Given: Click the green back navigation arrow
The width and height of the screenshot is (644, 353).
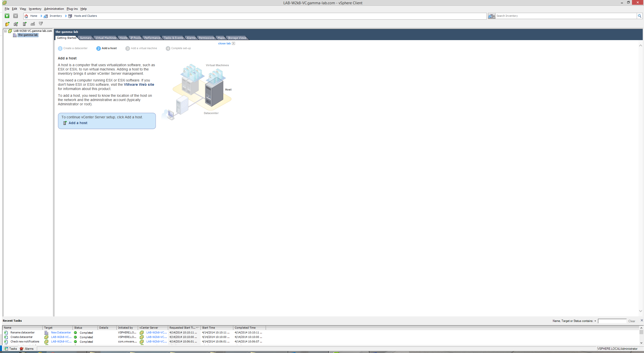Looking at the screenshot, I should [7, 16].
